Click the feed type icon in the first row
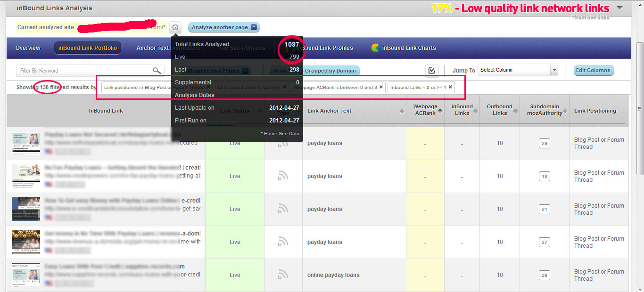Screen dimensions: 644x292 [283, 143]
